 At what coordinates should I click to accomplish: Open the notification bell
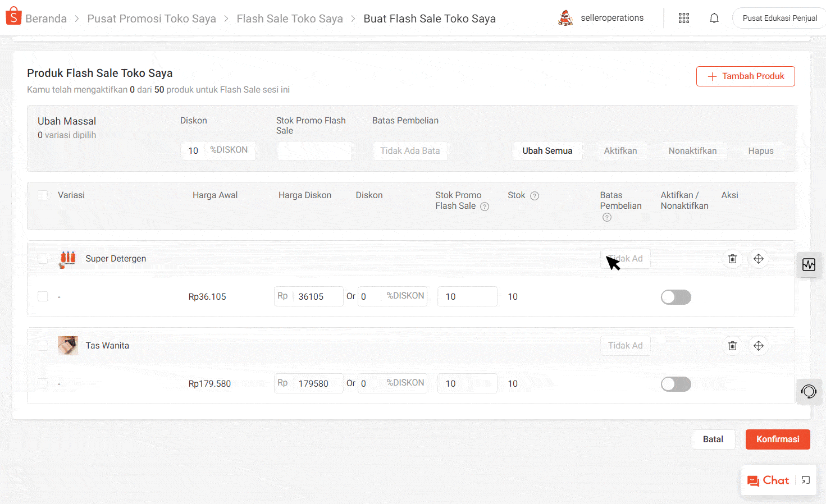pyautogui.click(x=714, y=18)
